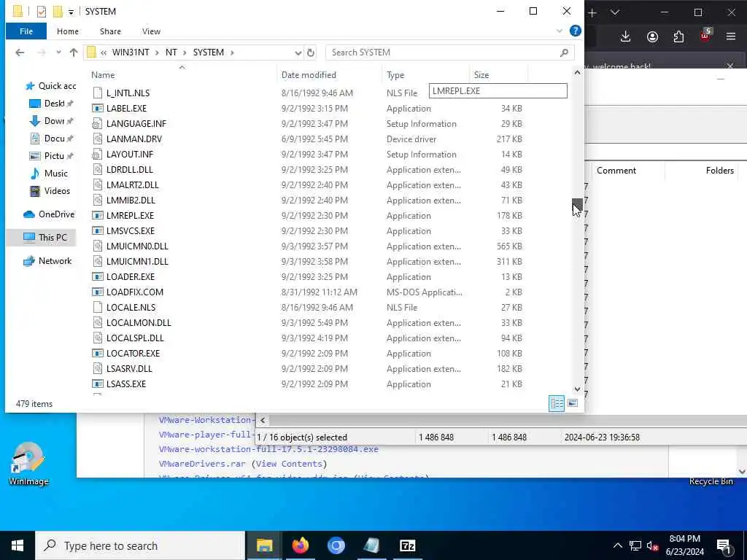Open recent locations dropdown arrow

[x=58, y=52]
